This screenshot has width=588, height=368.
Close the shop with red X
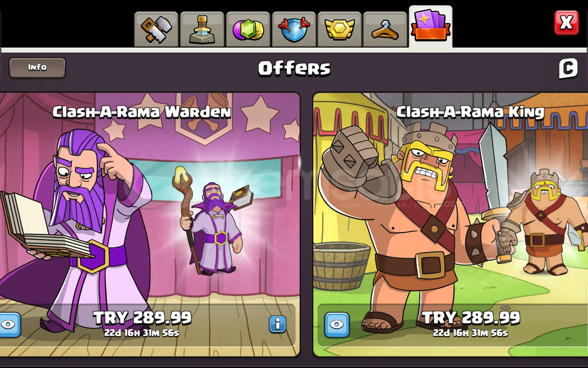[x=566, y=23]
